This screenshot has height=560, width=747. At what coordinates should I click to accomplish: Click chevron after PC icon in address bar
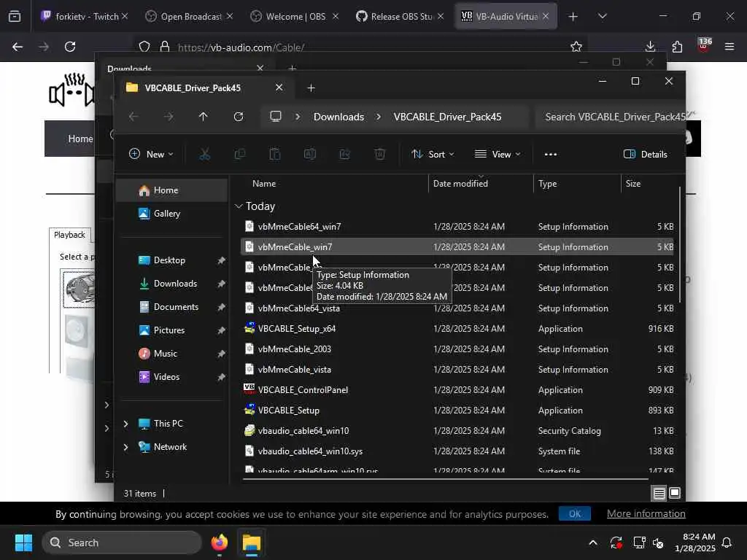click(298, 117)
